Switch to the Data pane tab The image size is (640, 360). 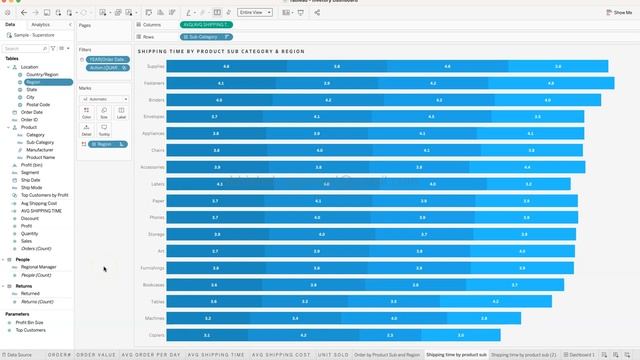[10, 25]
